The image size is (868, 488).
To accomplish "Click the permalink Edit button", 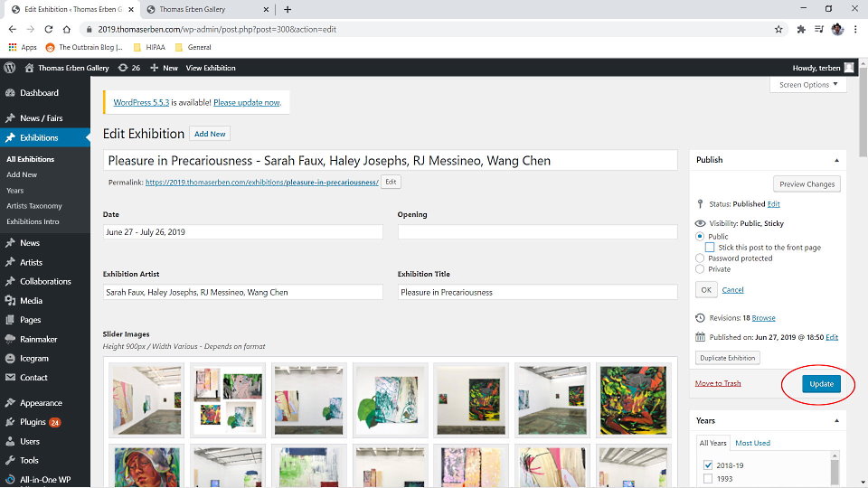I will tap(391, 182).
